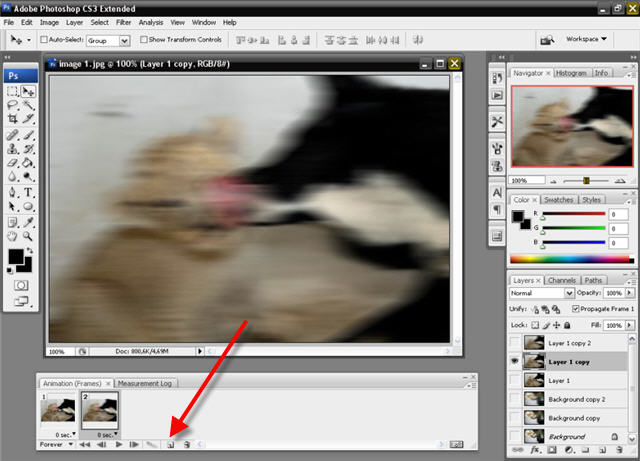Viewport: 640px width, 461px height.
Task: Show the Background copy layer
Action: 515,418
